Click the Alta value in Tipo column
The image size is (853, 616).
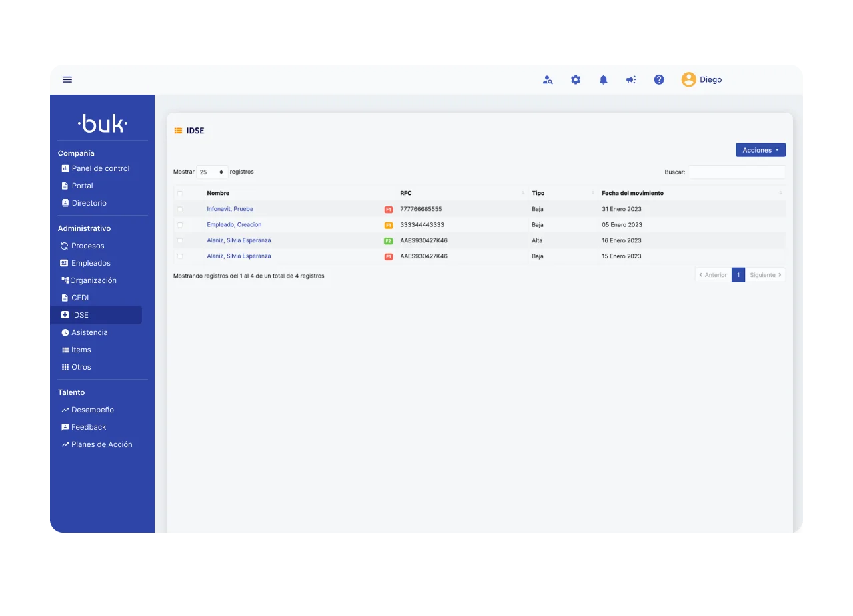(537, 240)
